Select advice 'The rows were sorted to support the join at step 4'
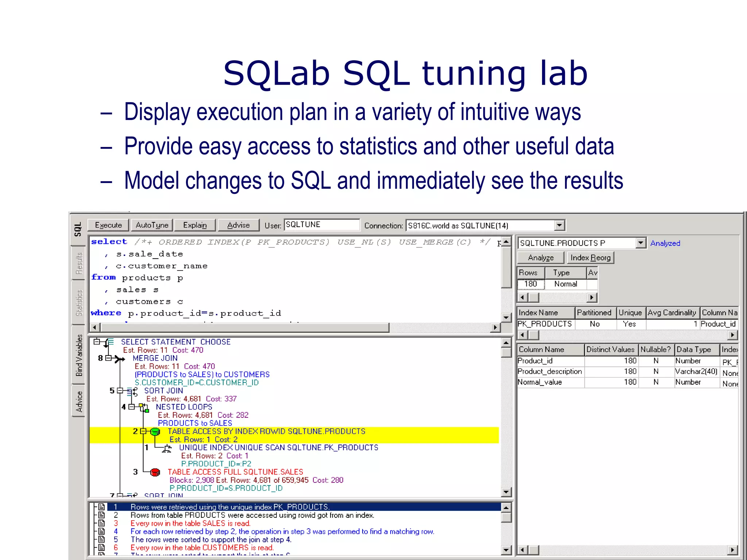Image resolution: width=747 pixels, height=560 pixels. click(x=211, y=539)
